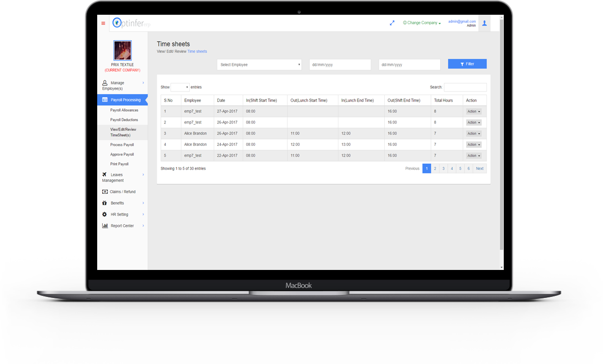Click the Benefits gift icon
Image resolution: width=603 pixels, height=364 pixels.
tap(104, 203)
